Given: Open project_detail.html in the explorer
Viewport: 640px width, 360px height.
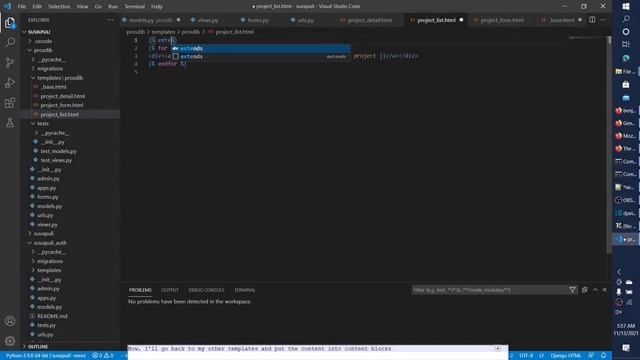Looking at the screenshot, I should point(63,96).
